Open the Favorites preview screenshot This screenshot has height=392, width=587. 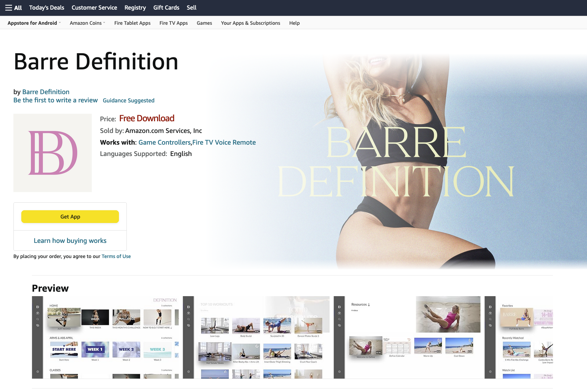click(519, 337)
